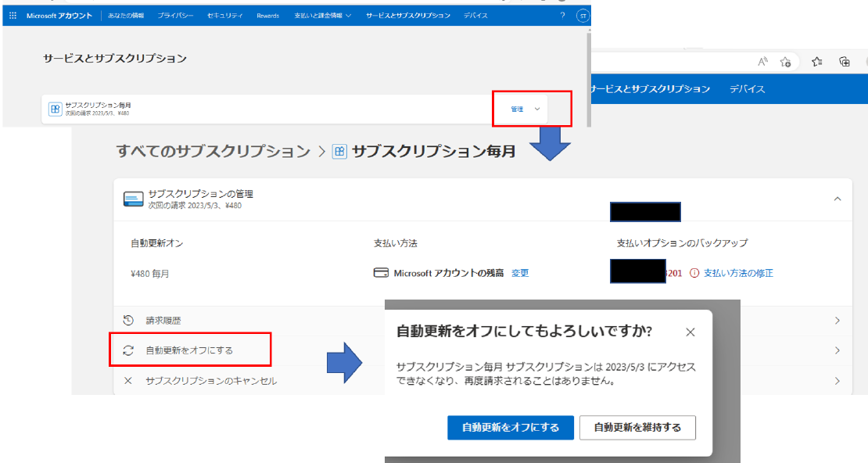Add page to favorites with the star-plus icon
The image size is (868, 463).
point(786,62)
